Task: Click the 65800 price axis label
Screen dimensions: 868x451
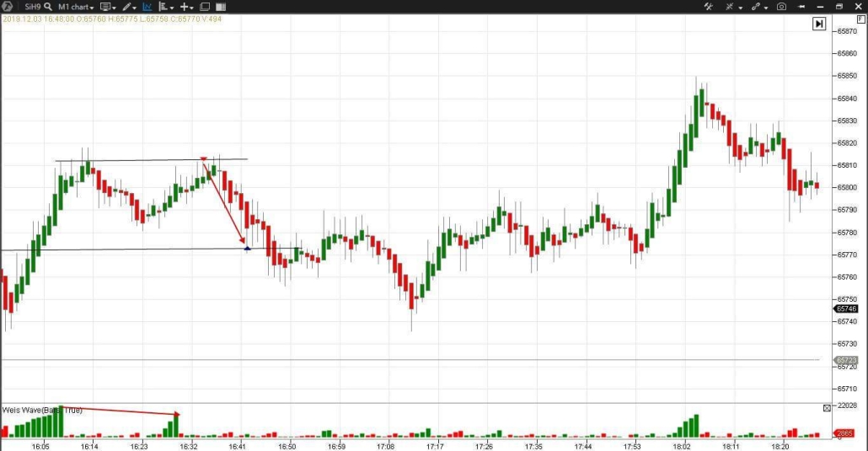Action: click(847, 187)
